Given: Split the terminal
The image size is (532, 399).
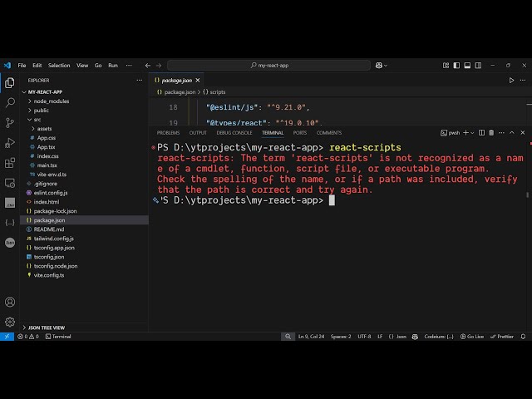Looking at the screenshot, I should [x=481, y=133].
